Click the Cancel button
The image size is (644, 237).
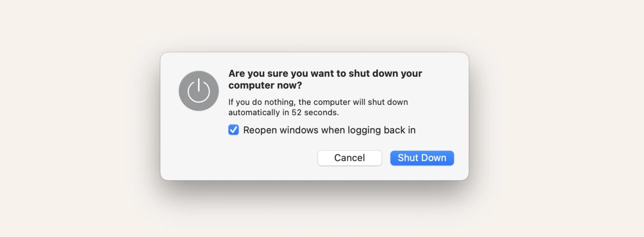(x=349, y=158)
